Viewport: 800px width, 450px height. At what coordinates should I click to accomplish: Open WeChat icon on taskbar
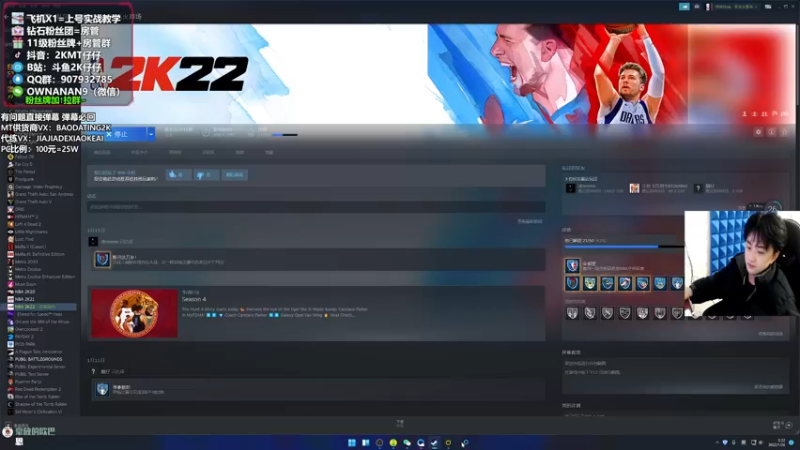(x=407, y=443)
